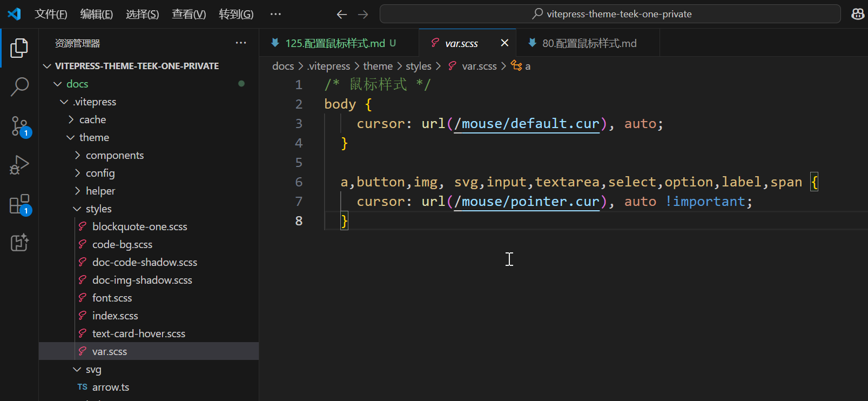This screenshot has width=868, height=401.
Task: Collapse the theme folder
Action: (x=149, y=137)
